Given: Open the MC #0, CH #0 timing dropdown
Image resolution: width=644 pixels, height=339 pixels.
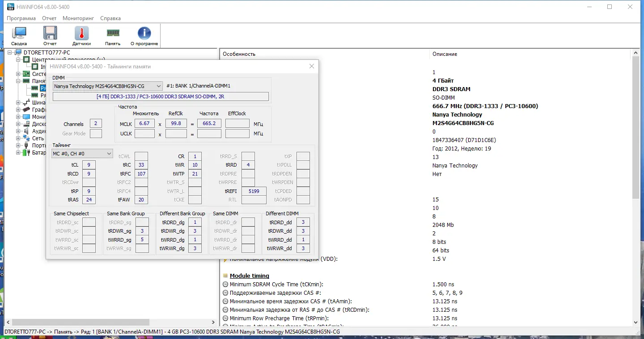Looking at the screenshot, I should (x=82, y=153).
